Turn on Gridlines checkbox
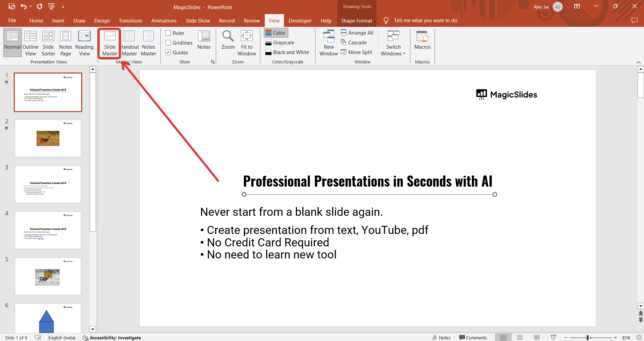The image size is (644, 341). (x=168, y=43)
